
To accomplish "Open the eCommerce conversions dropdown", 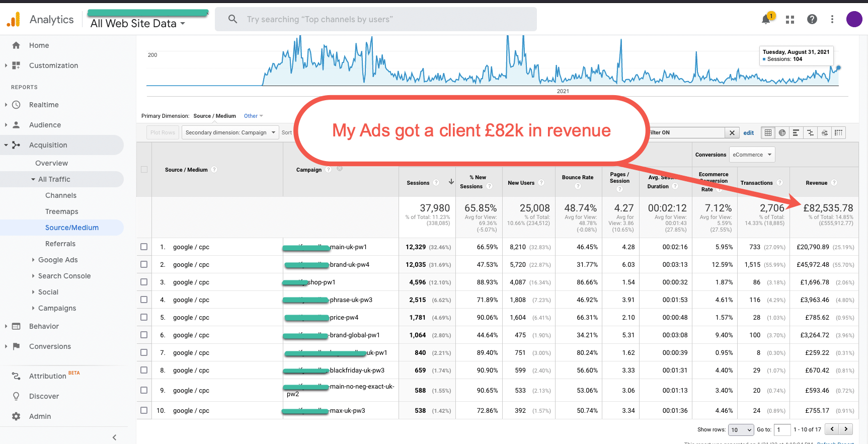I will tap(752, 155).
